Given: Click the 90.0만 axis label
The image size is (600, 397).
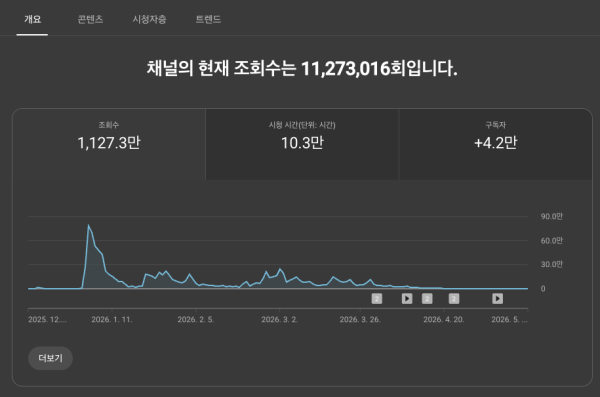Looking at the screenshot, I should click(x=551, y=216).
